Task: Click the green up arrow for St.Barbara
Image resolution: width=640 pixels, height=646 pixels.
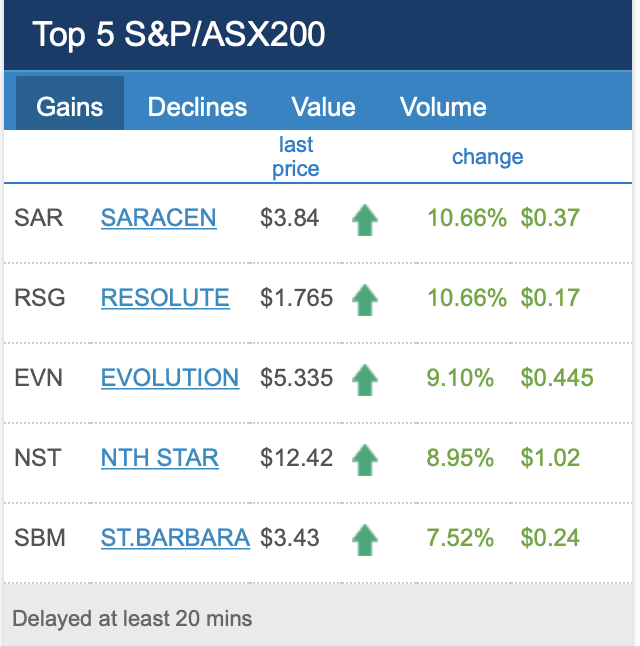Action: coord(365,539)
